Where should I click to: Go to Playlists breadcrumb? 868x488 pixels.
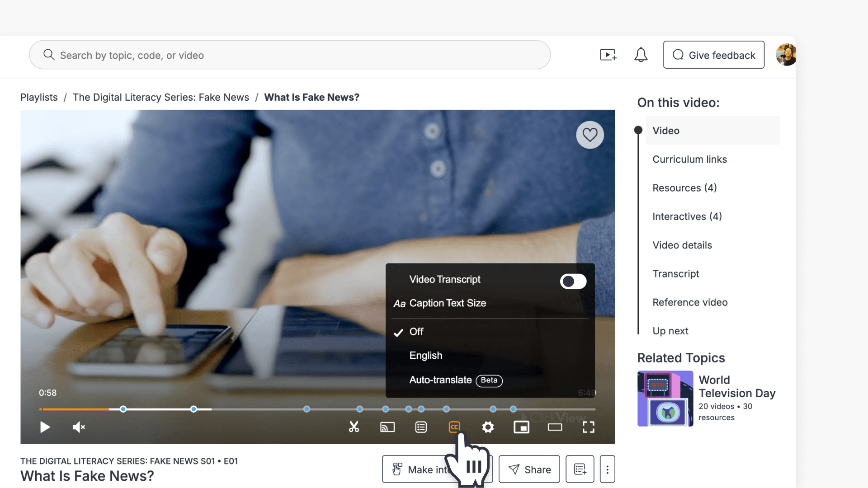[x=39, y=97]
